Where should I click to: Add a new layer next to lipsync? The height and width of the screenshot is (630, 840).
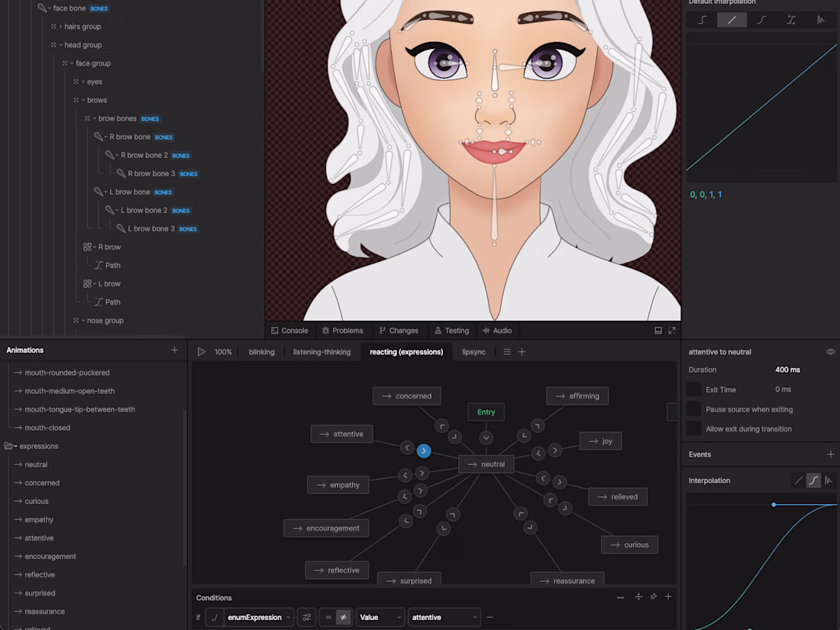522,352
